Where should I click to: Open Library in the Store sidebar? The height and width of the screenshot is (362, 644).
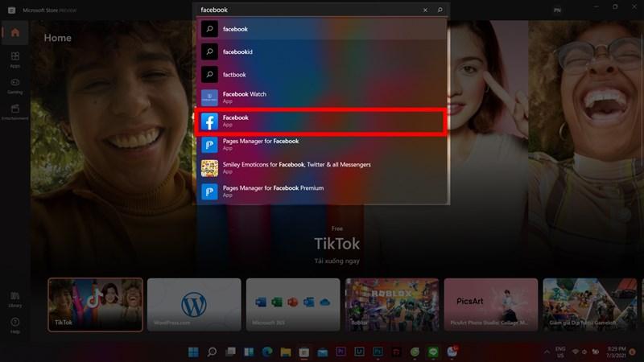[15, 299]
